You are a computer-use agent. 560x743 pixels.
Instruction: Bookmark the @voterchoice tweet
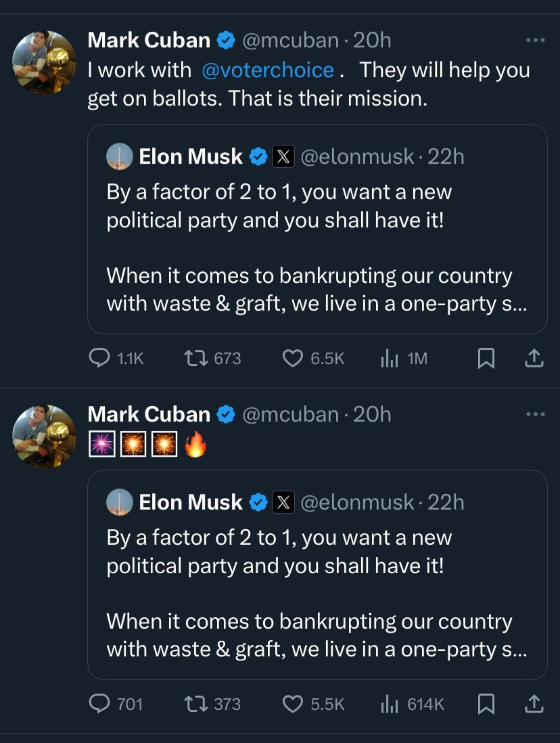[486, 358]
